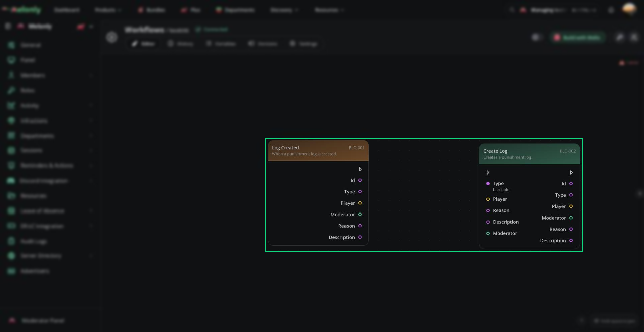This screenshot has height=332, width=644.
Task: Click the Log Created execution output arrow
Action: coord(360,169)
